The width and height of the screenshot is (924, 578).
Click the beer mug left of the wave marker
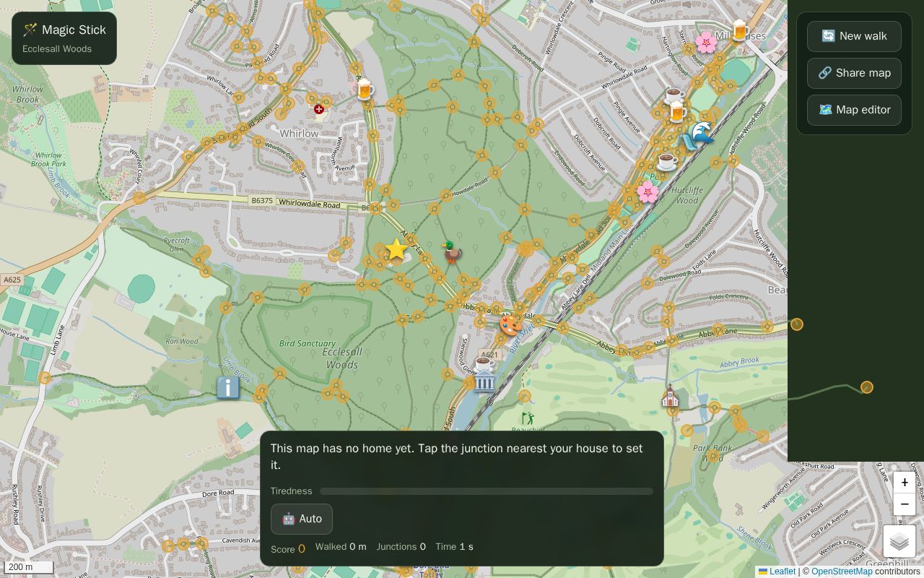pyautogui.click(x=677, y=111)
